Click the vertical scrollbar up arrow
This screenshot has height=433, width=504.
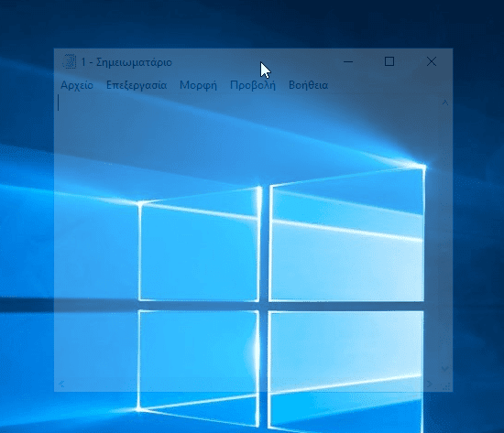click(x=445, y=103)
